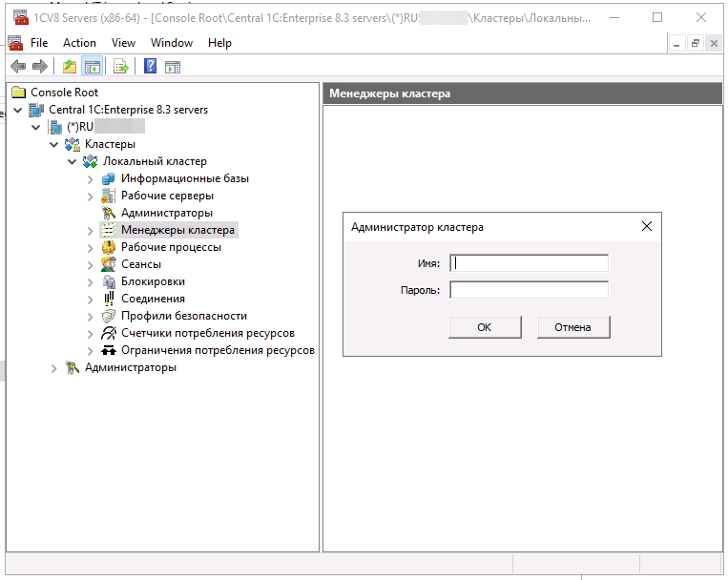The width and height of the screenshot is (728, 580).
Task: Expand the Информационные базы node
Action: point(91,179)
